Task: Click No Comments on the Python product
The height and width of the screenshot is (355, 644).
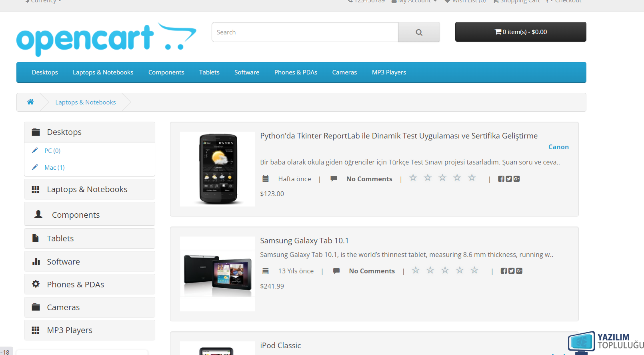Action: [x=369, y=179]
